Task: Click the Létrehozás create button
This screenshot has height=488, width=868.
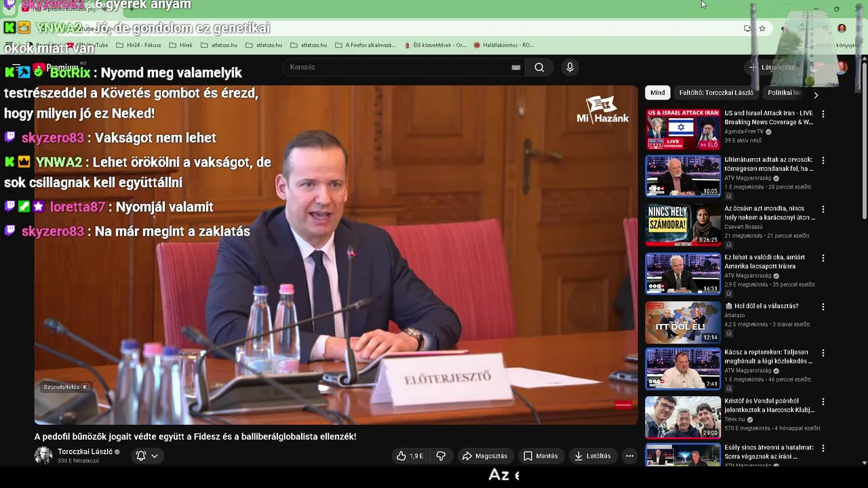Action: tap(771, 67)
